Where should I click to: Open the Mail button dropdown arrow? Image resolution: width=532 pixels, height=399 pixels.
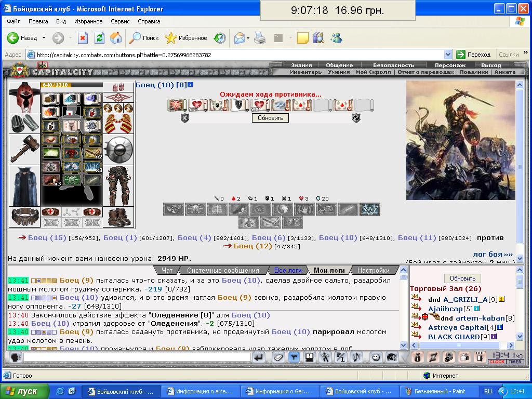[248, 38]
